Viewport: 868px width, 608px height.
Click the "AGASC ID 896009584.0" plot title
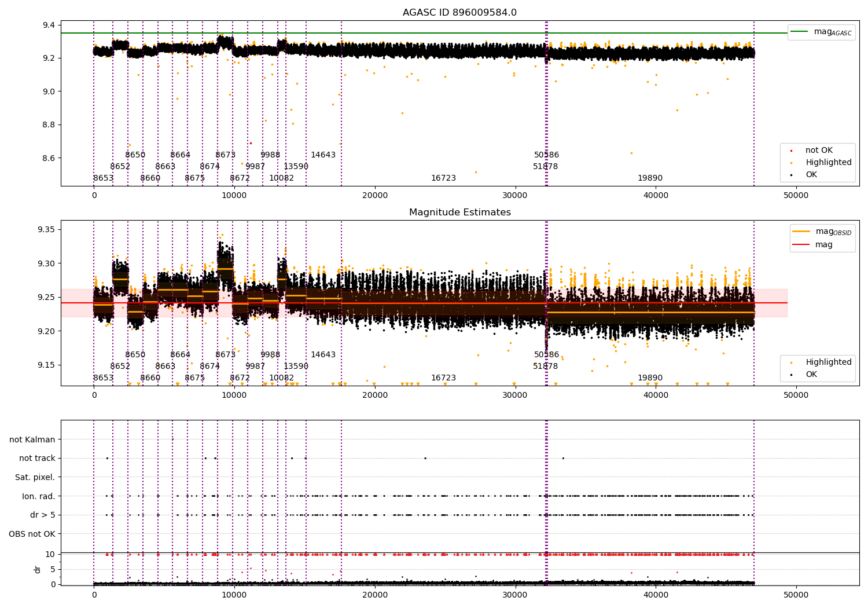point(459,13)
